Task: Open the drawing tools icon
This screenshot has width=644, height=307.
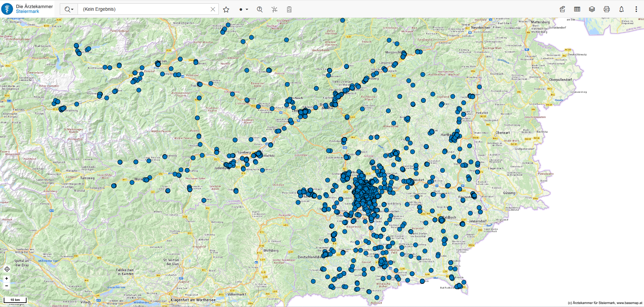Action: [562, 9]
